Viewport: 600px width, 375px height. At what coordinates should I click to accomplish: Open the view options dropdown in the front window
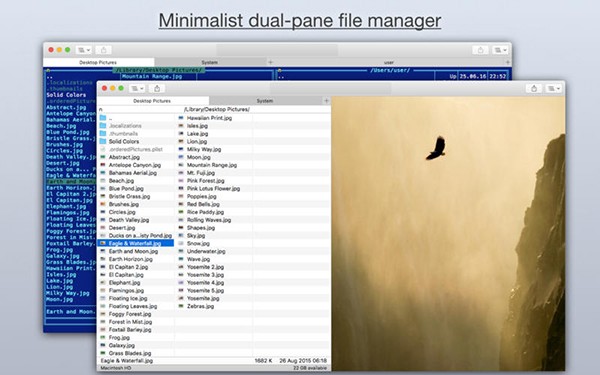pyautogui.click(x=137, y=88)
